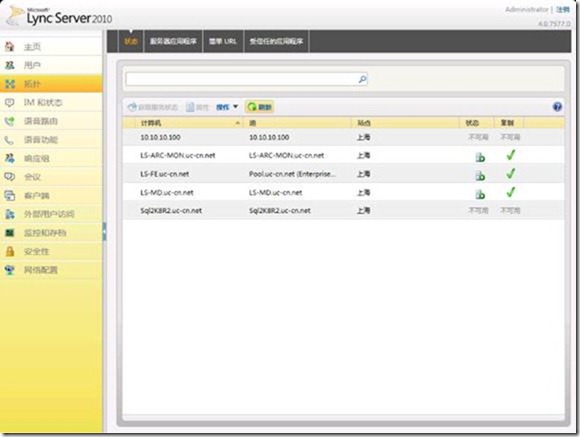Click the LS-MD.uc-cn.net pool cell
Image resolution: width=580 pixels, height=437 pixels.
[x=276, y=192]
